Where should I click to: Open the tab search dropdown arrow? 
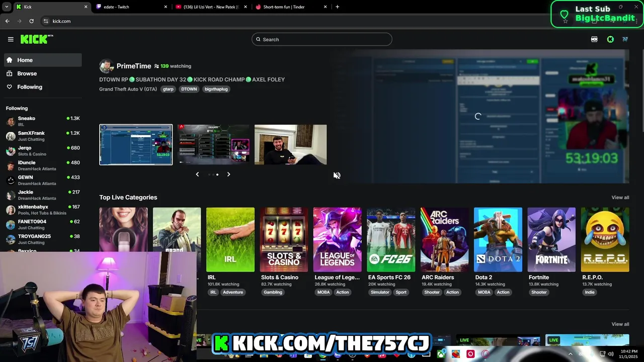(x=6, y=7)
